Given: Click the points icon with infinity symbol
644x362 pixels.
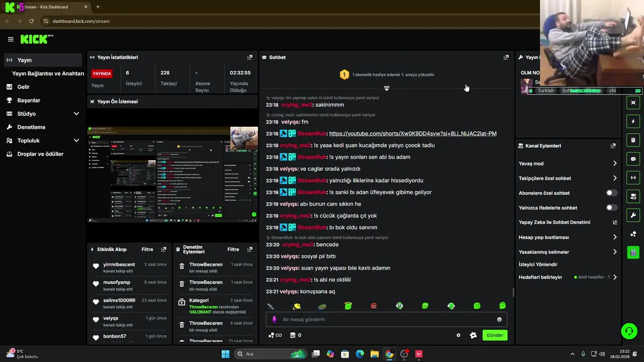Looking at the screenshot, I should (275, 335).
